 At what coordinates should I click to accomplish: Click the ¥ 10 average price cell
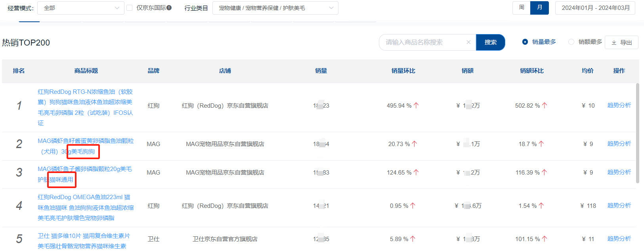point(588,106)
